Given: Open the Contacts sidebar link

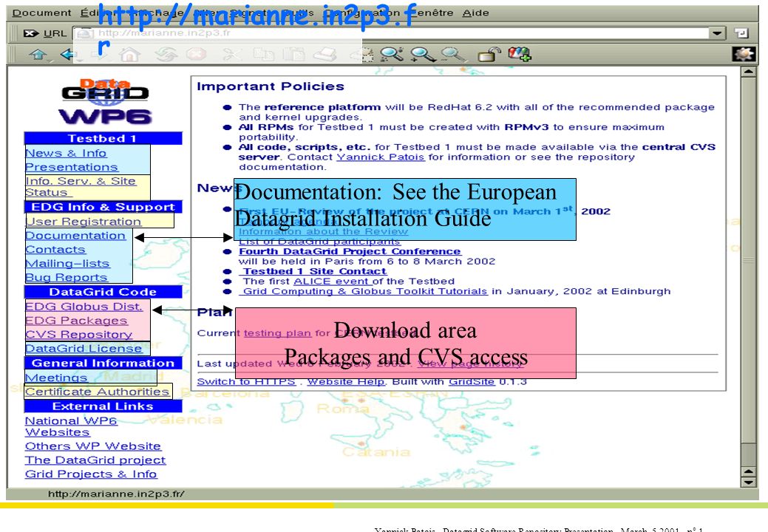Looking at the screenshot, I should 55,250.
